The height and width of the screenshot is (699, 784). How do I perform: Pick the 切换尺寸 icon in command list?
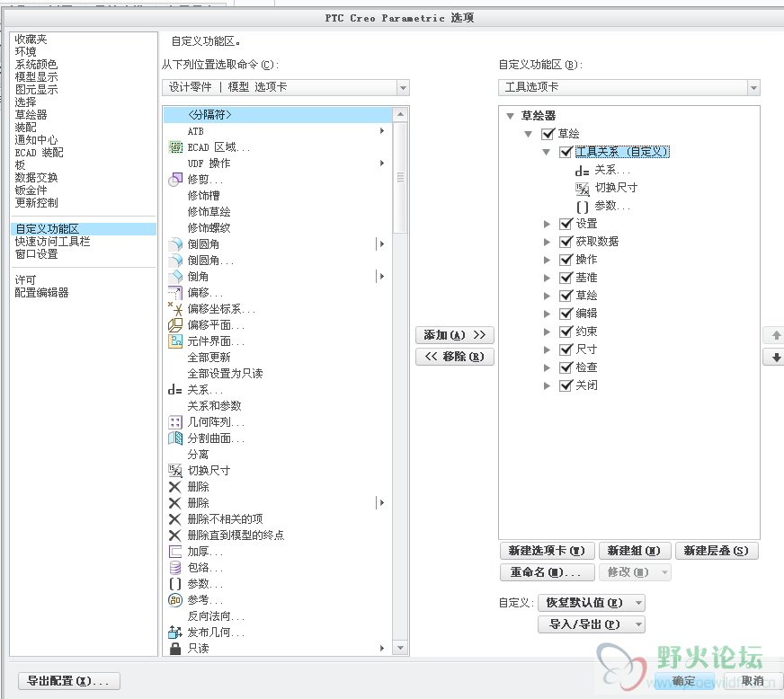pyautogui.click(x=175, y=471)
